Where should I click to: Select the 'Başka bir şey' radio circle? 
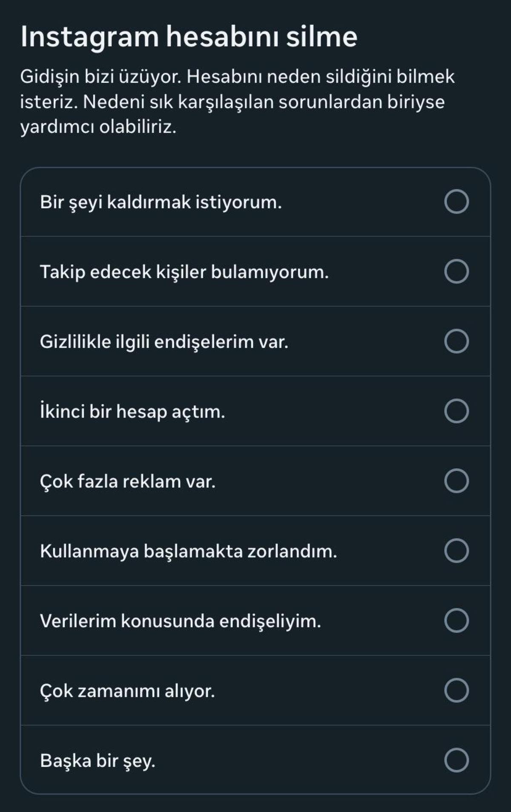coord(456,760)
